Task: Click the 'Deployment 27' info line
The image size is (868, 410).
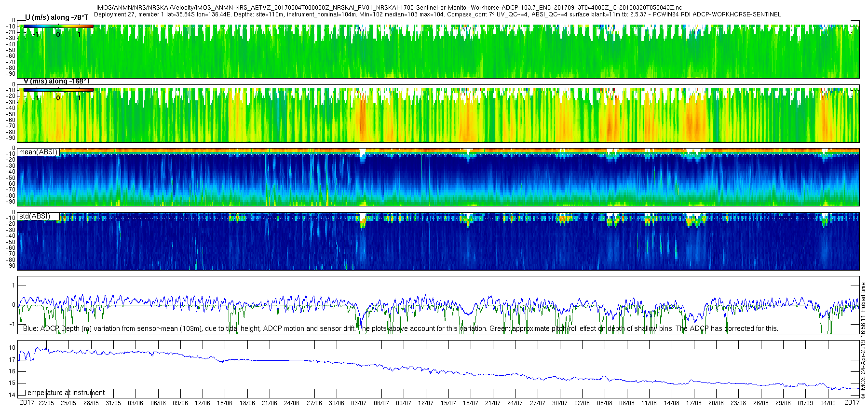Action: pos(437,14)
